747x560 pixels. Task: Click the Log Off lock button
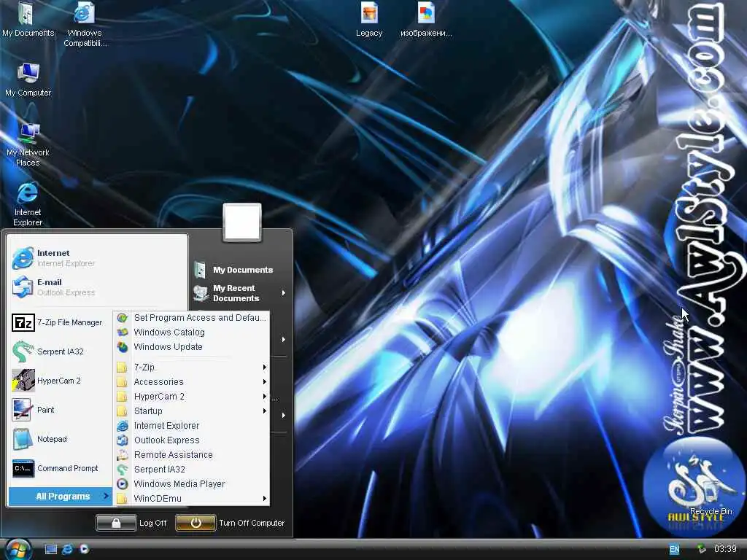(x=116, y=522)
